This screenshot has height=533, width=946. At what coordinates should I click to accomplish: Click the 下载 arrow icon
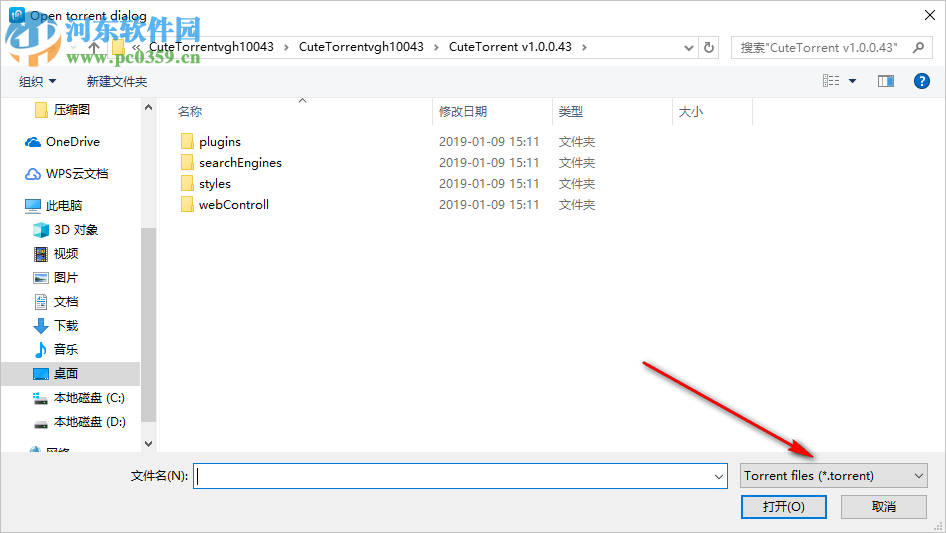40,326
